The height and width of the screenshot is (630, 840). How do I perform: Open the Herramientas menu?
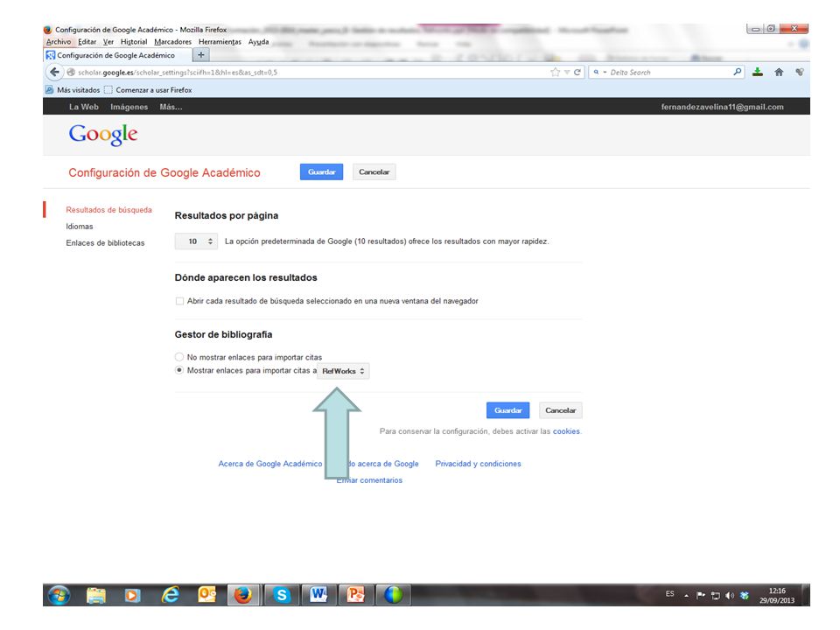click(x=220, y=42)
